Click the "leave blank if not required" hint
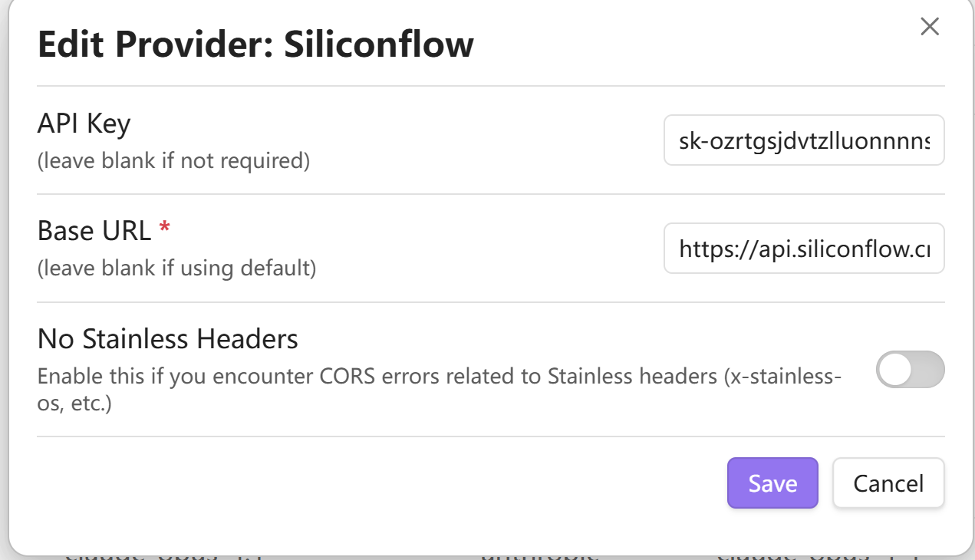 (173, 161)
